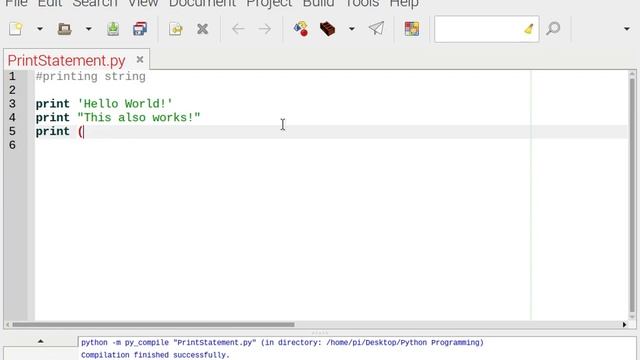
Task: Open the Document menu
Action: tap(202, 3)
